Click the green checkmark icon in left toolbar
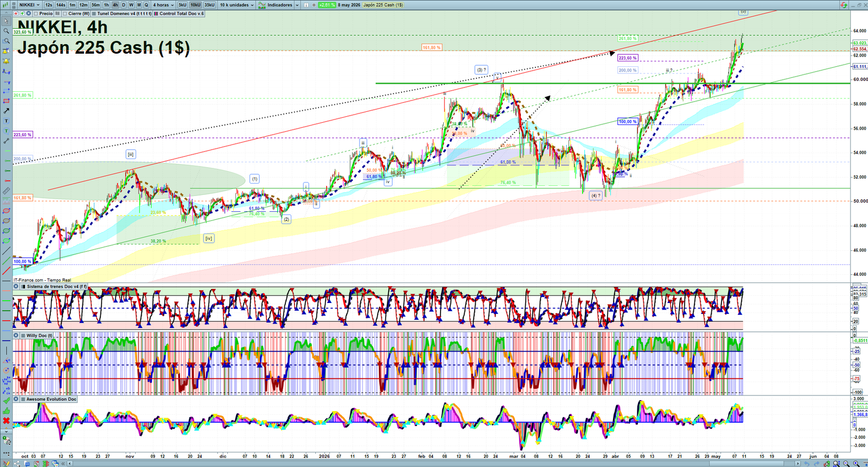Screen dimensions: 868x467 pyautogui.click(x=6, y=400)
